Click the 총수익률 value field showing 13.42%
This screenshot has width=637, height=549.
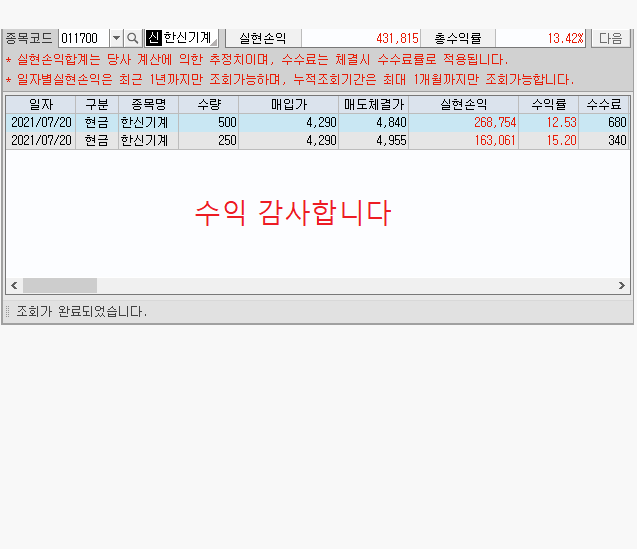(x=540, y=38)
